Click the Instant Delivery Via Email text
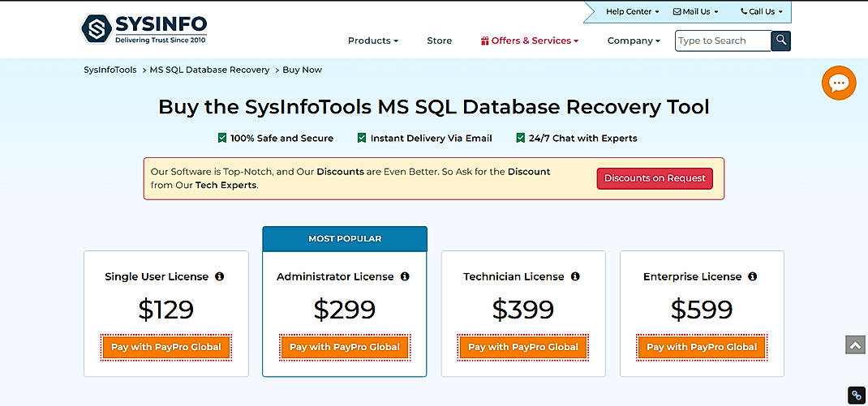The width and height of the screenshot is (868, 406). (432, 139)
